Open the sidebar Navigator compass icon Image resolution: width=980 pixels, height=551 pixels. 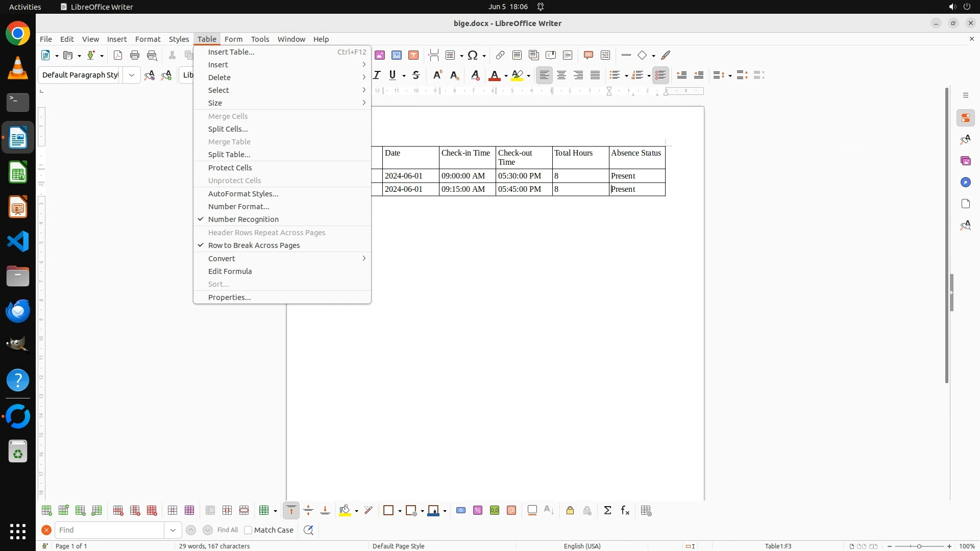click(x=965, y=183)
